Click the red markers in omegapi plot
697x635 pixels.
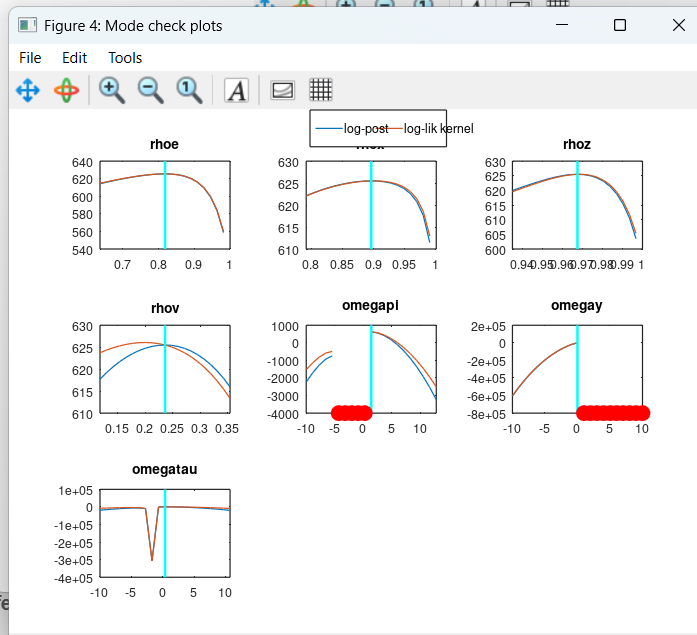pyautogui.click(x=351, y=412)
